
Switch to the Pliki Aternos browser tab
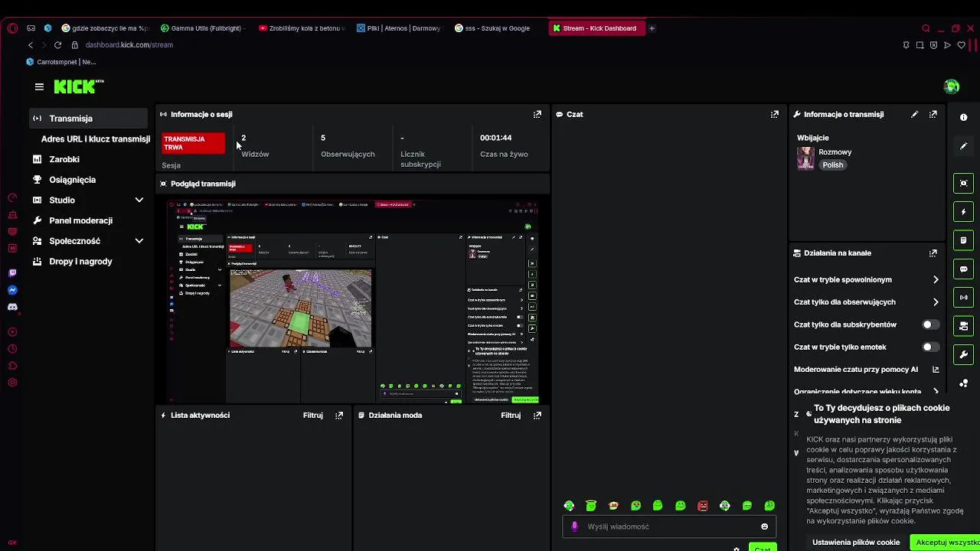click(399, 28)
